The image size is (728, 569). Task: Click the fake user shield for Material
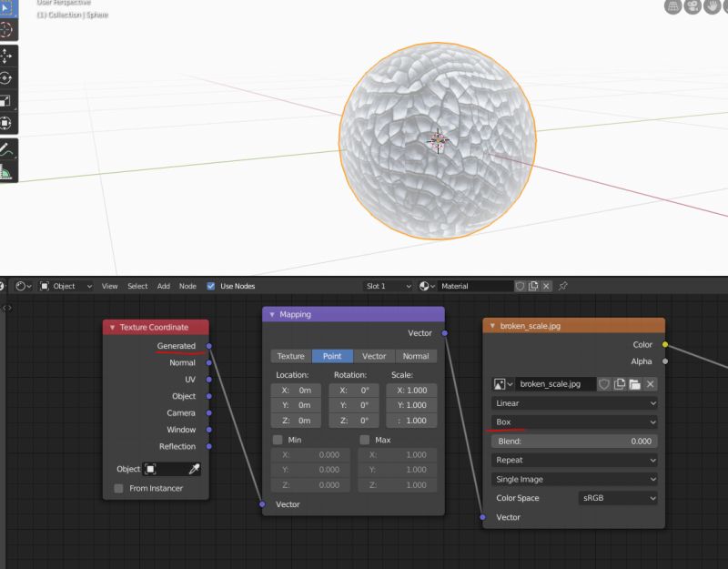[x=520, y=286]
